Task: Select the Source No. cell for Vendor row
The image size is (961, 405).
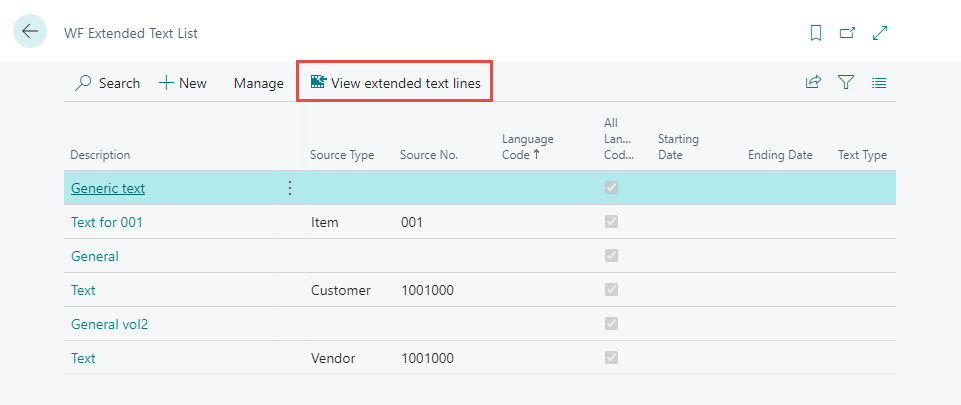Action: [427, 358]
